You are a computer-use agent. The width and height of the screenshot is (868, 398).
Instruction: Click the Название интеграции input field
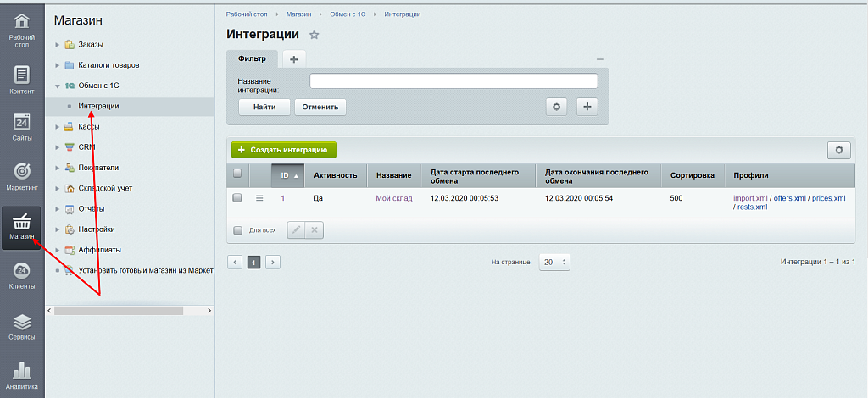[x=453, y=81]
